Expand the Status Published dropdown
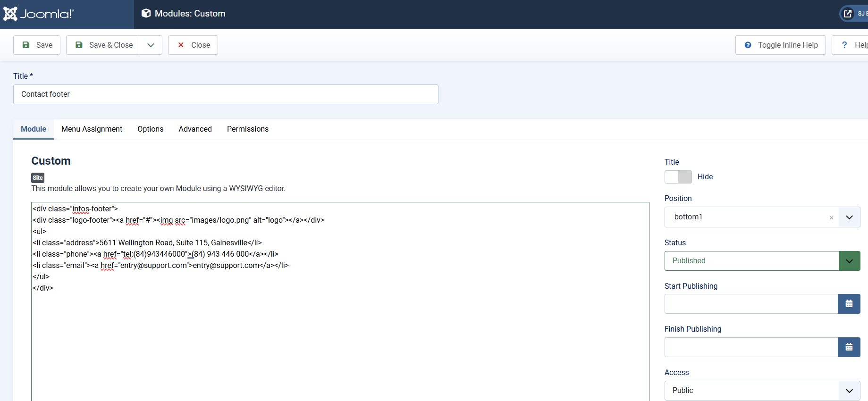The image size is (868, 401). click(x=849, y=261)
